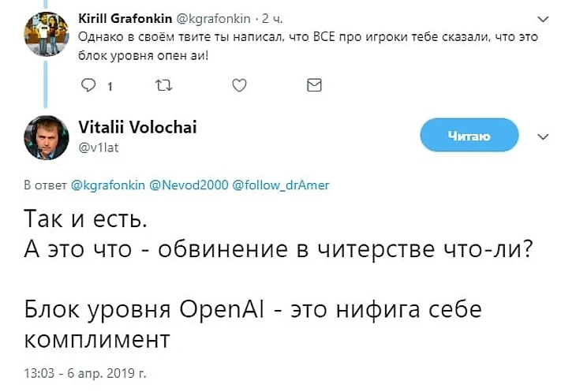Viewport: 576px width, 392px height.
Task: Click the @v1lat handle
Action: [x=98, y=145]
